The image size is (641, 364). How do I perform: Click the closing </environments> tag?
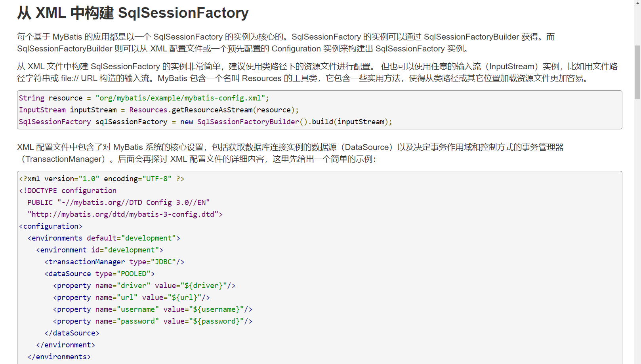pos(59,357)
